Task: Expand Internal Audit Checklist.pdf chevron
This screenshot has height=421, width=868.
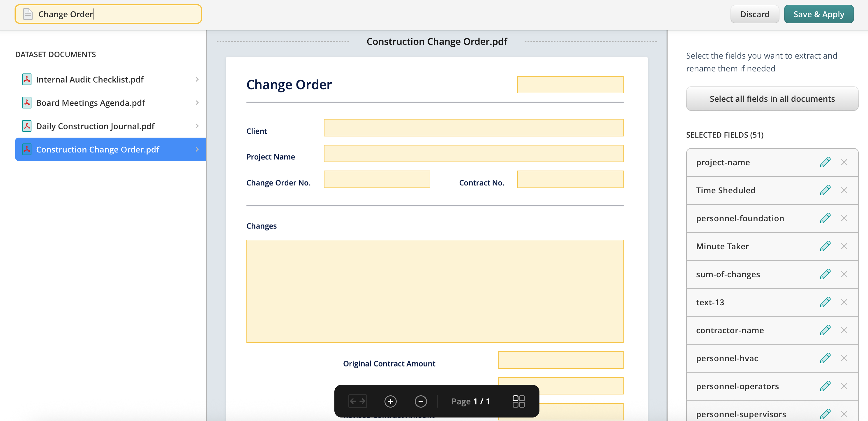Action: coord(197,79)
